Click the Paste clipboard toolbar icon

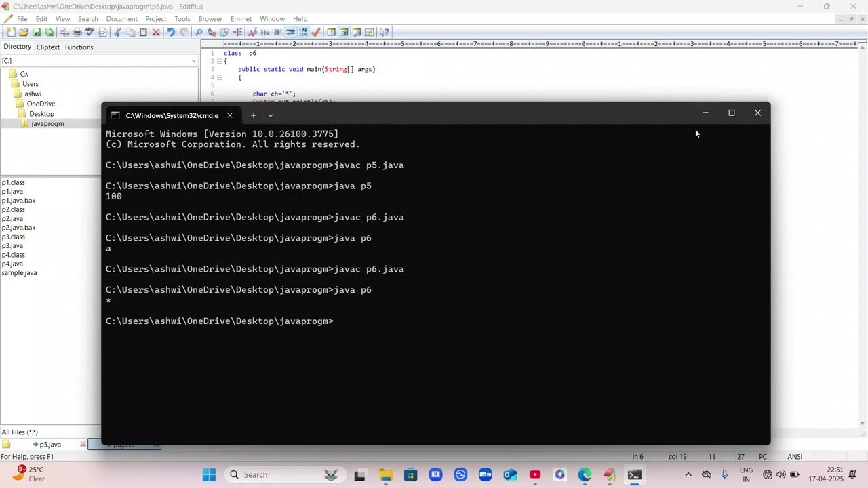coord(143,32)
